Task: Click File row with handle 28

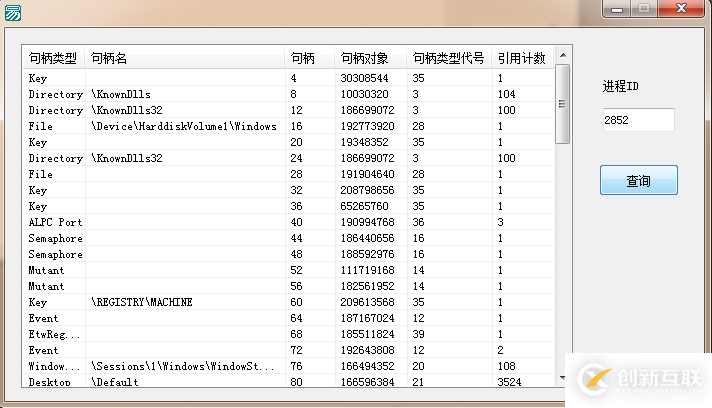Action: click(288, 174)
